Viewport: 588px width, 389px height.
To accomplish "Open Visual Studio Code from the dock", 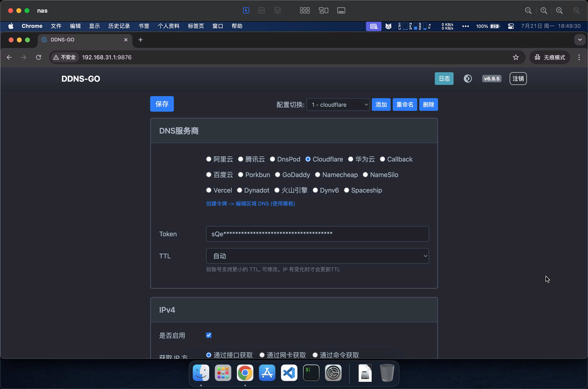I will tap(289, 373).
